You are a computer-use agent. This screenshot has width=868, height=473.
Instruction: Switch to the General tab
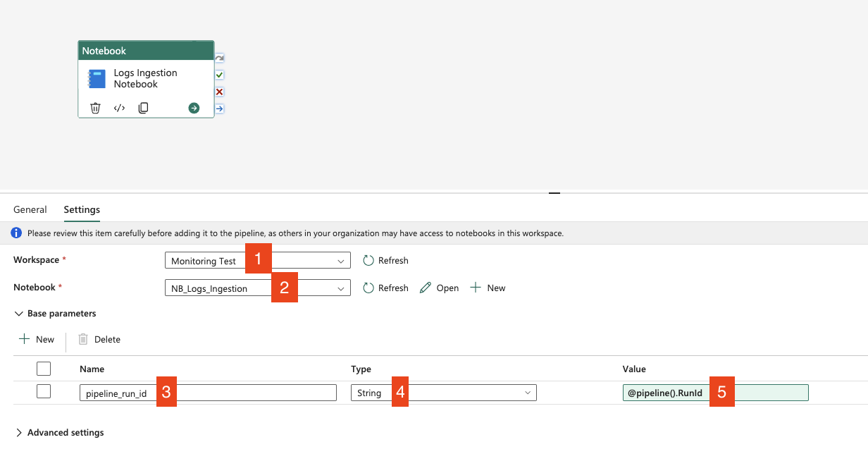point(30,209)
